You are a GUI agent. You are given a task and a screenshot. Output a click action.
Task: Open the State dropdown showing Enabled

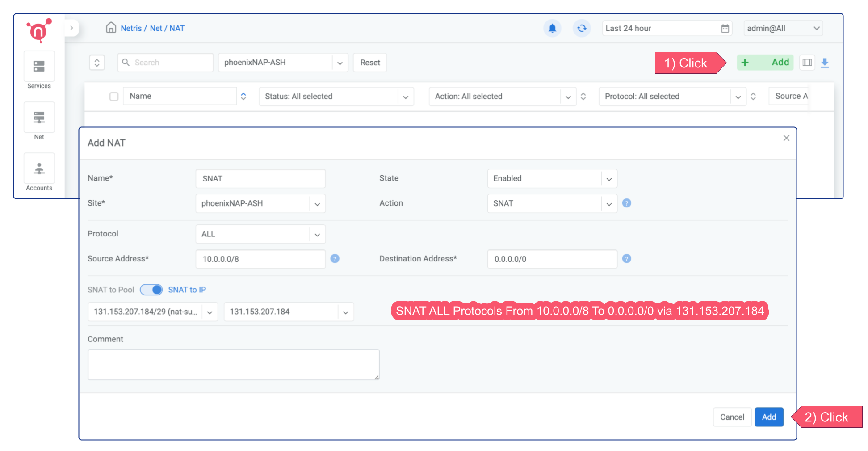(552, 179)
